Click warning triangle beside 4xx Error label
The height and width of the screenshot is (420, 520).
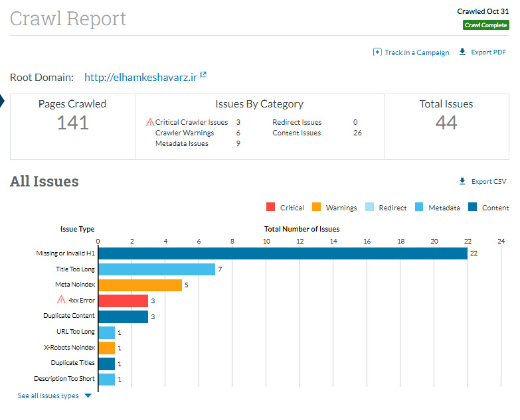pyautogui.click(x=61, y=300)
